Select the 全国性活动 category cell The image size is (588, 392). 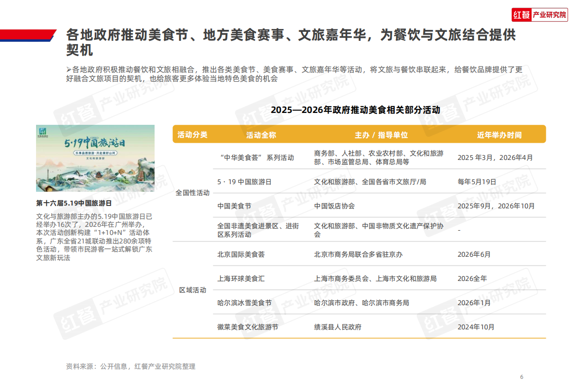tap(193, 193)
